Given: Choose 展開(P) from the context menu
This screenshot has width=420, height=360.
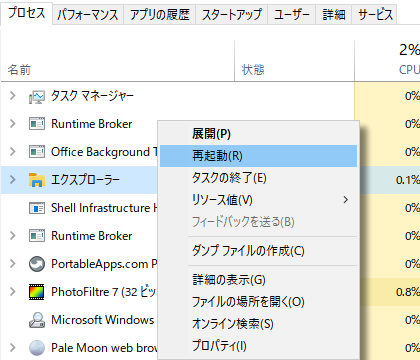Looking at the screenshot, I should tap(258, 134).
